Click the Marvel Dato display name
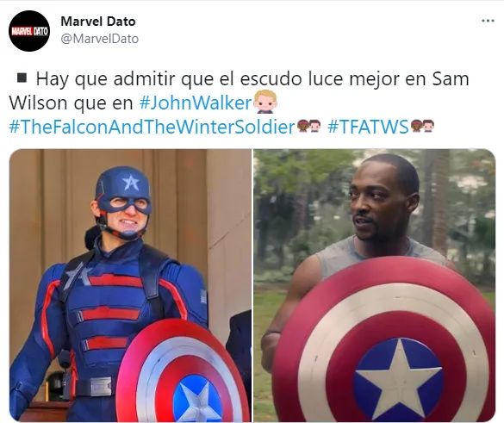This screenshot has height=423, width=504. coord(98,22)
